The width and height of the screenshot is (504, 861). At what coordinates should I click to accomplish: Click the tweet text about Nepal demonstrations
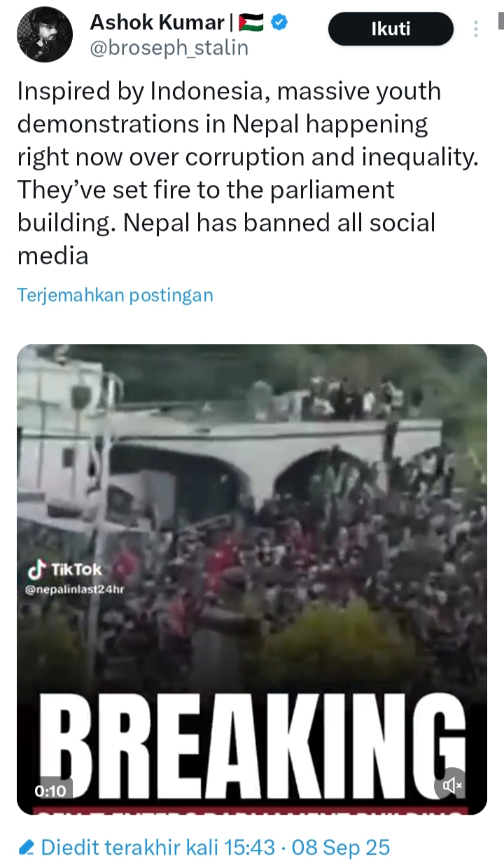248,173
